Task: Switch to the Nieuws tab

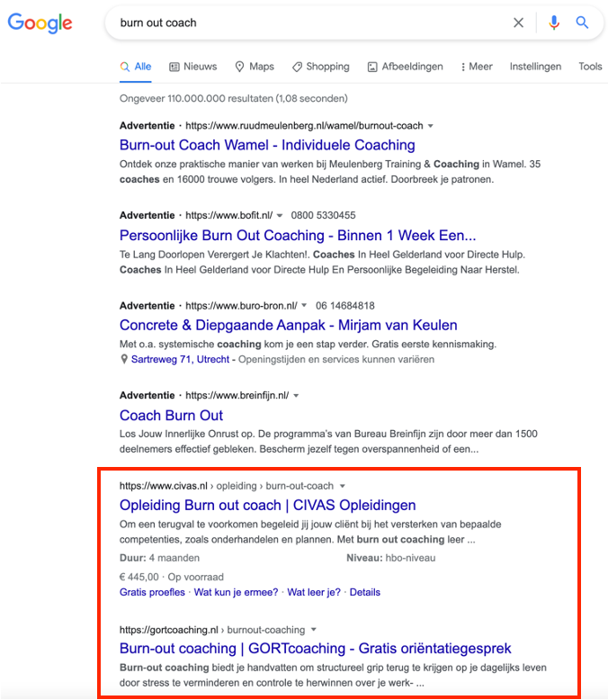Action: tap(192, 67)
